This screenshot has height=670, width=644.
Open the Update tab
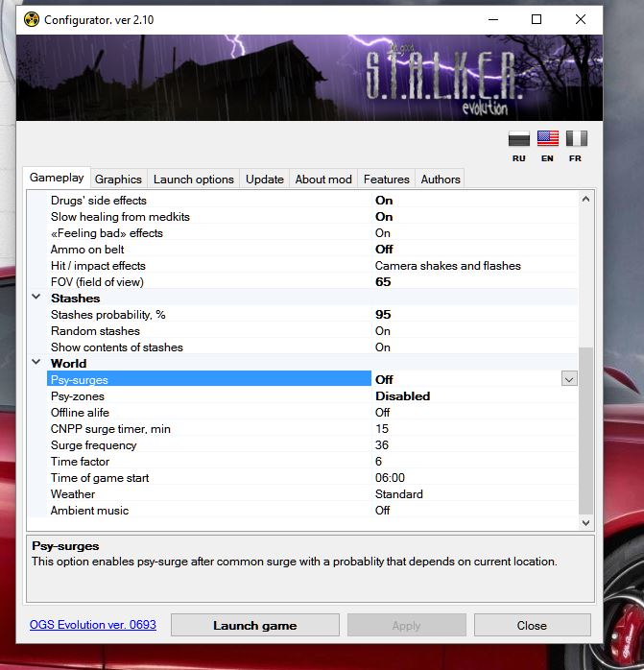(265, 179)
